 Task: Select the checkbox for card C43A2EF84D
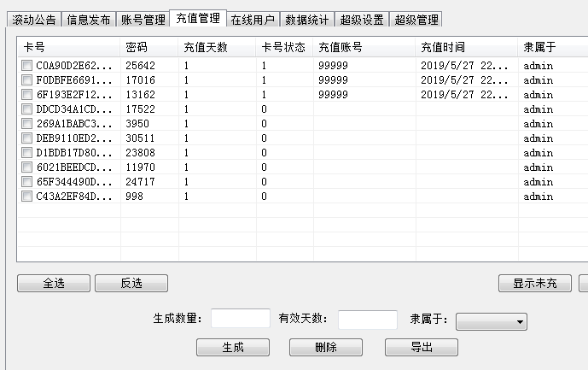pyautogui.click(x=26, y=196)
